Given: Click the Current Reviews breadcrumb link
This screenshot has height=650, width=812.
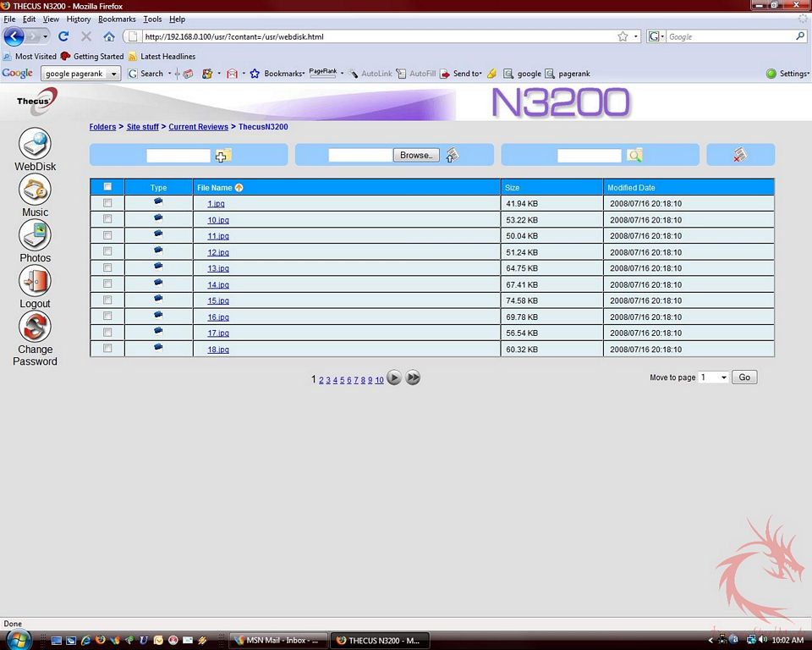Looking at the screenshot, I should [198, 126].
